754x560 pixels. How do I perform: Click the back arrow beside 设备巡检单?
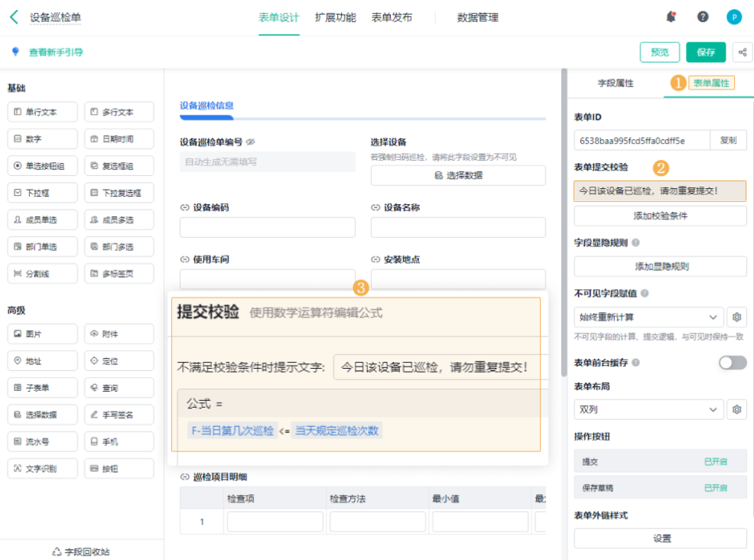(14, 17)
